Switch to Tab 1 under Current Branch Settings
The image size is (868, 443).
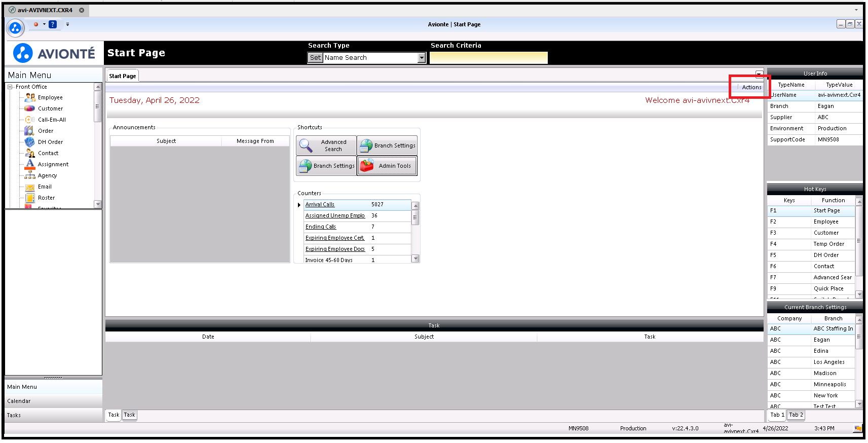point(777,415)
